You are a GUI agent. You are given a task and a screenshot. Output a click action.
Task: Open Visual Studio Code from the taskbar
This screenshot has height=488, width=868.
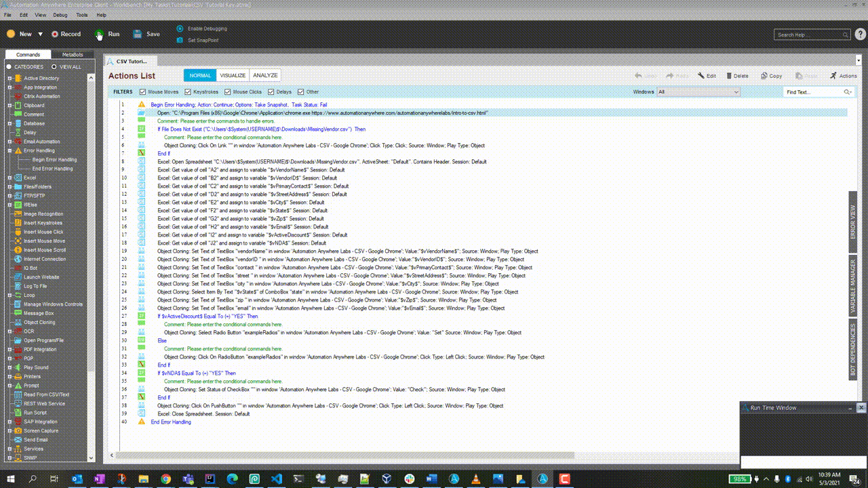[276, 479]
